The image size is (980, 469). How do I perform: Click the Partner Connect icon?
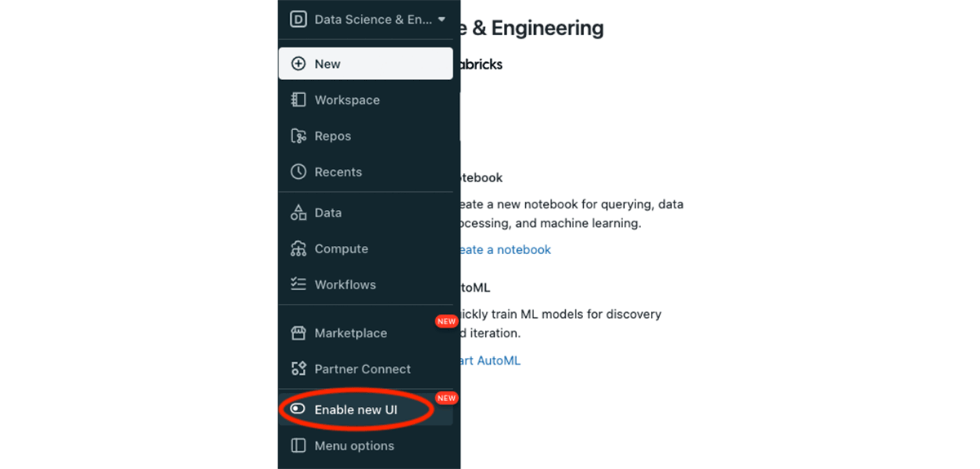point(299,368)
